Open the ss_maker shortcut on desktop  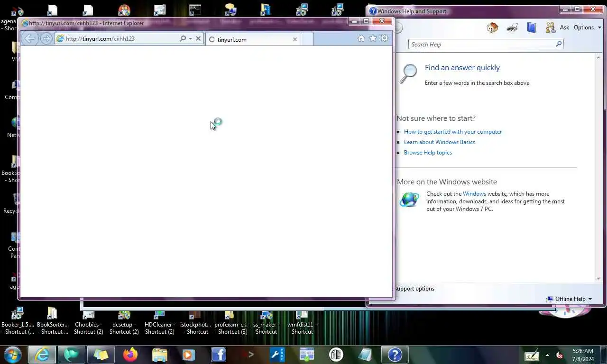click(266, 321)
